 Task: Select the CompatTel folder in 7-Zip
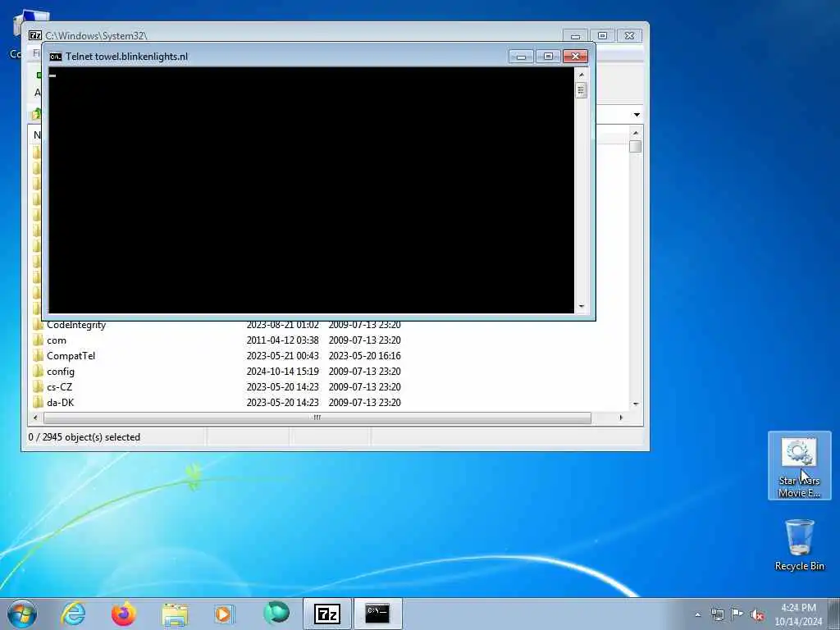pos(71,356)
